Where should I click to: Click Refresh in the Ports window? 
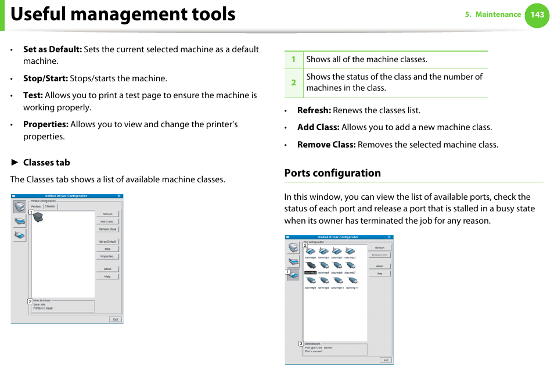point(380,248)
